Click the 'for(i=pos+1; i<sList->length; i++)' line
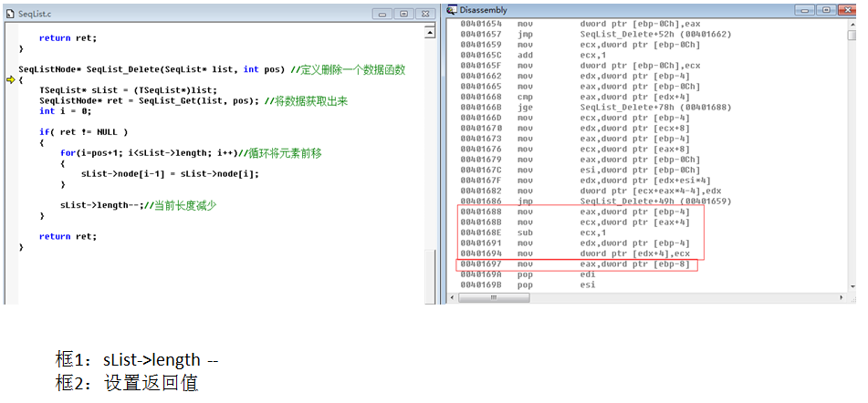The image size is (868, 403). click(x=191, y=153)
